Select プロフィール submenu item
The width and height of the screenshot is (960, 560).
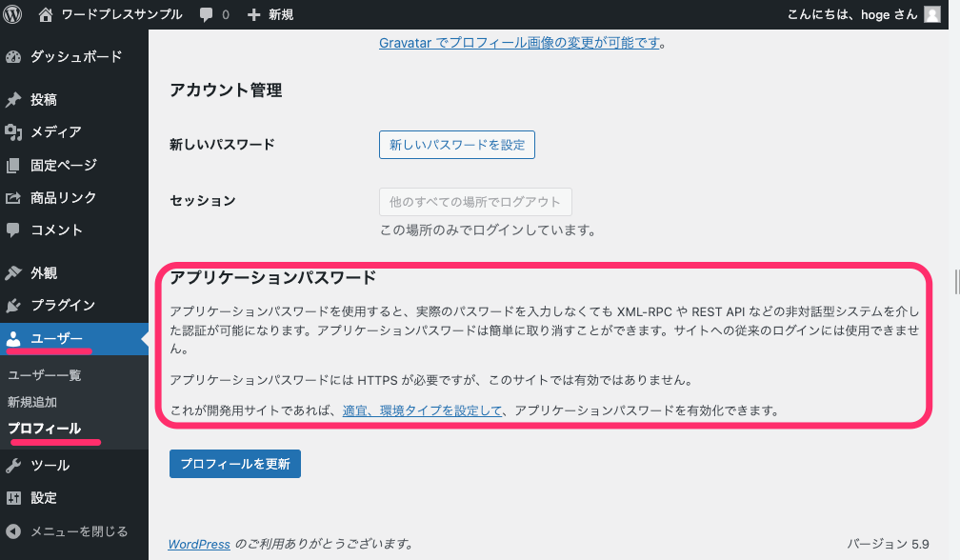44,429
